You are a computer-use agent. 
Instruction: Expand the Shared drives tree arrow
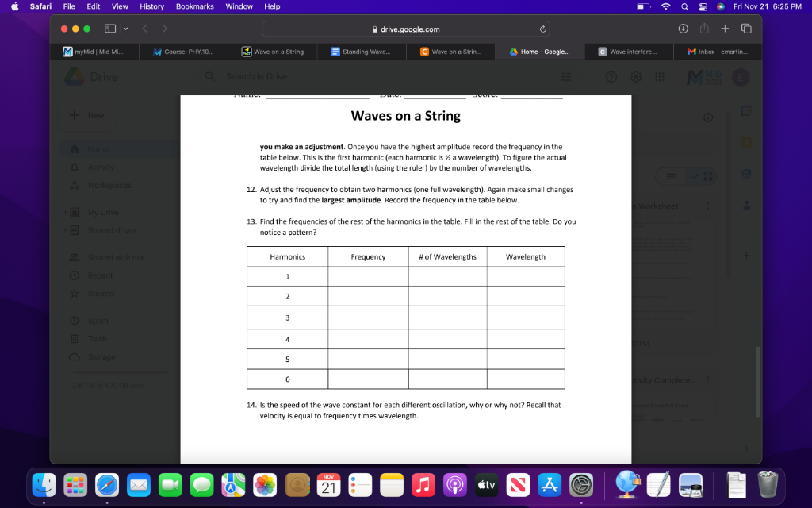coord(65,231)
